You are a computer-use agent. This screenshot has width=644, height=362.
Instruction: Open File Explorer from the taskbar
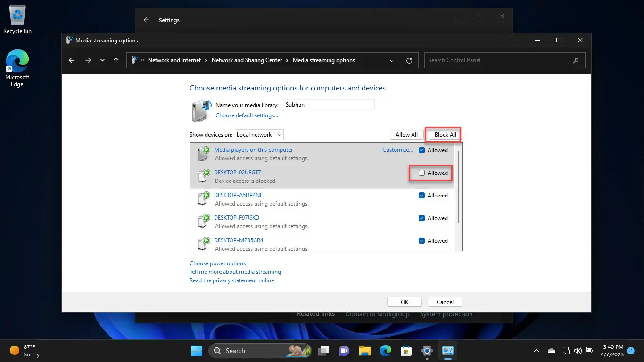point(364,351)
